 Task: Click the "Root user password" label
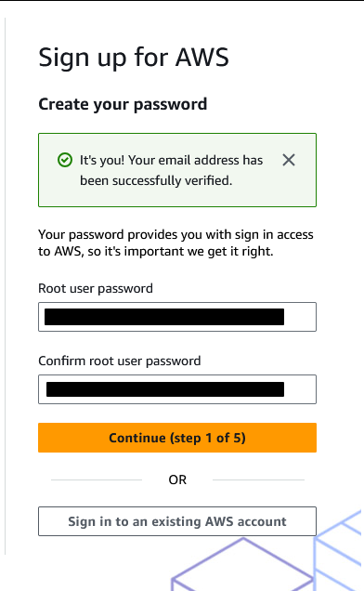click(x=96, y=289)
